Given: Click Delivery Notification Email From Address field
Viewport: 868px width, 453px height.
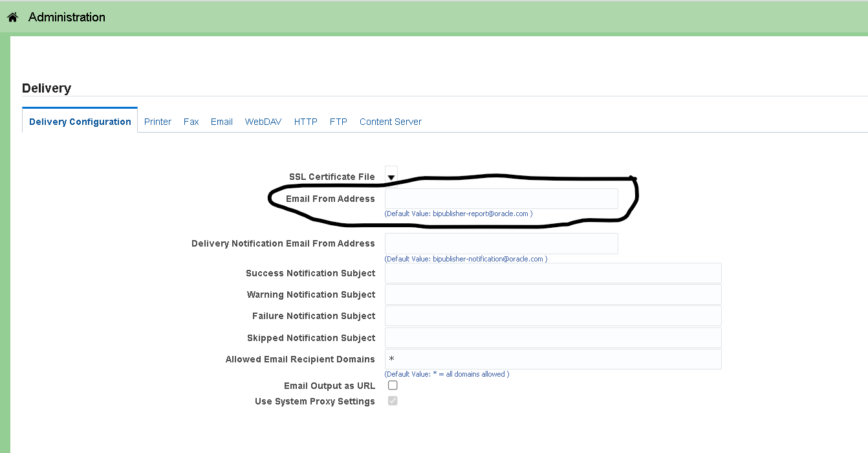Looking at the screenshot, I should 501,243.
